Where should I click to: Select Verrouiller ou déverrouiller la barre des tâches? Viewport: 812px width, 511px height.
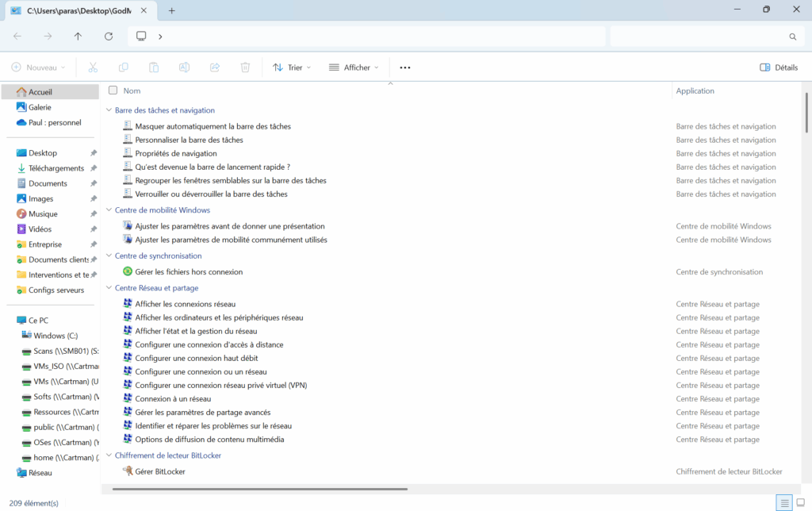tap(211, 194)
